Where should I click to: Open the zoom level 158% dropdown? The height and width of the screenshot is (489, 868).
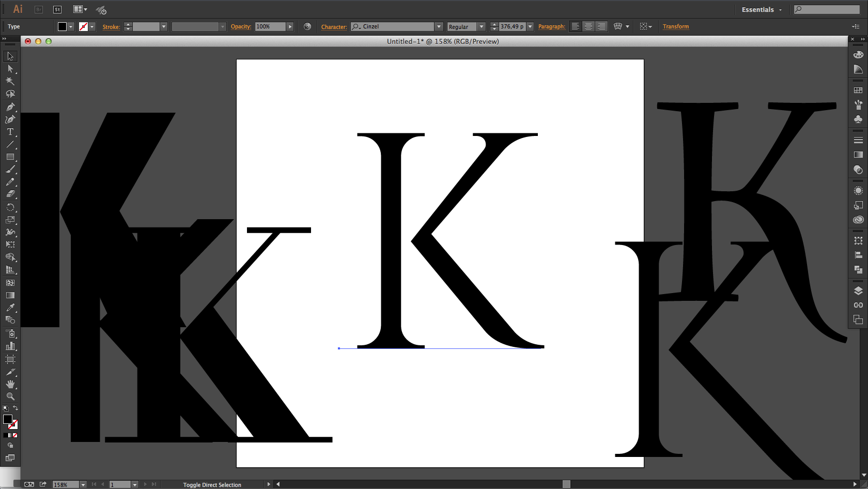(x=83, y=485)
